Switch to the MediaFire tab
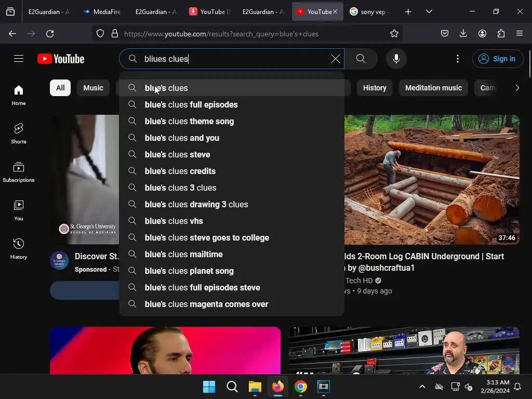The height and width of the screenshot is (399, 532). point(103,11)
